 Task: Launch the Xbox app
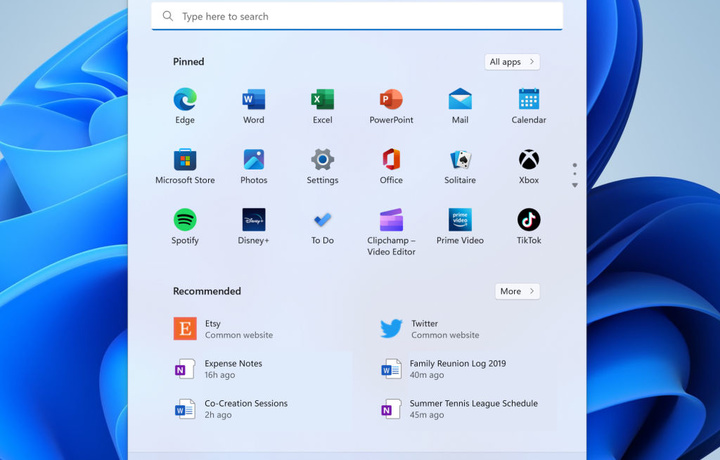pyautogui.click(x=529, y=166)
